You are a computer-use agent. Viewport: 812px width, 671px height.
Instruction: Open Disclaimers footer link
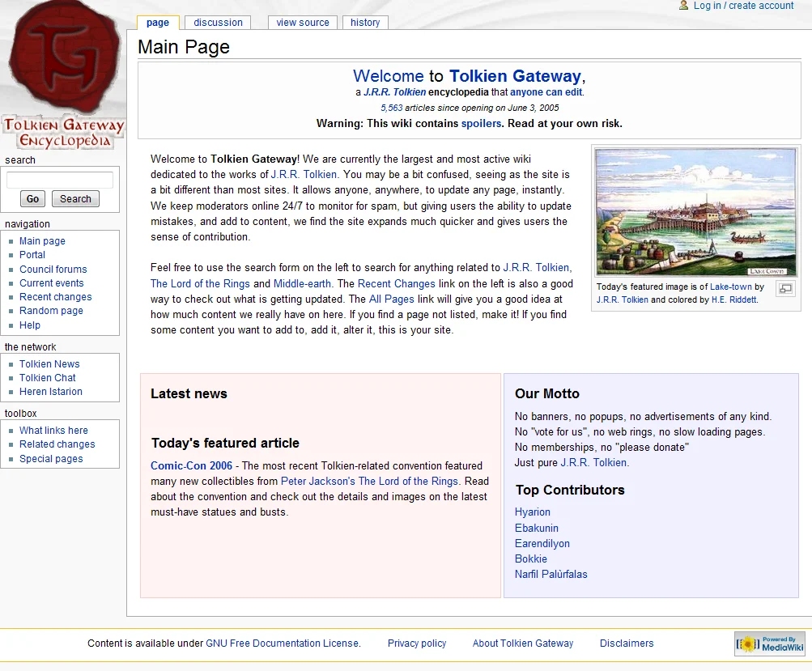627,643
